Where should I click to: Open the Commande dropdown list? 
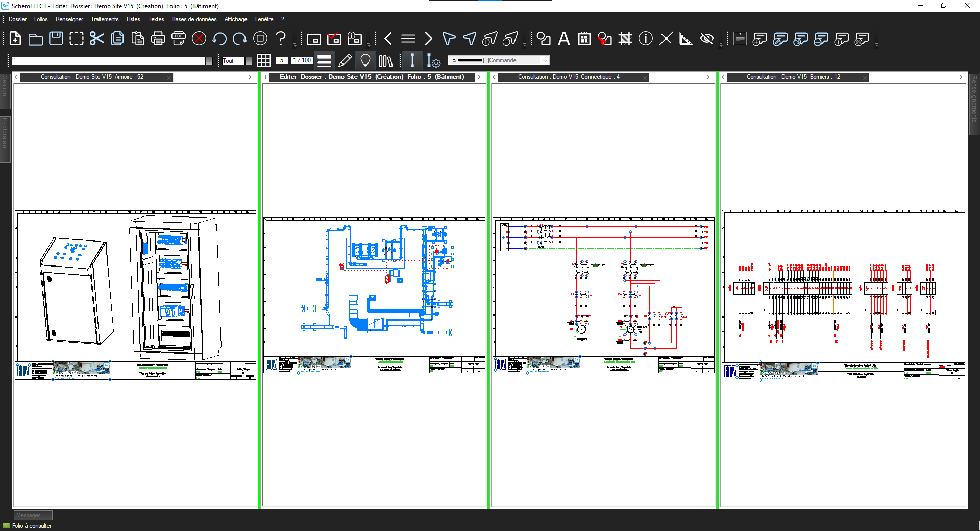(545, 60)
